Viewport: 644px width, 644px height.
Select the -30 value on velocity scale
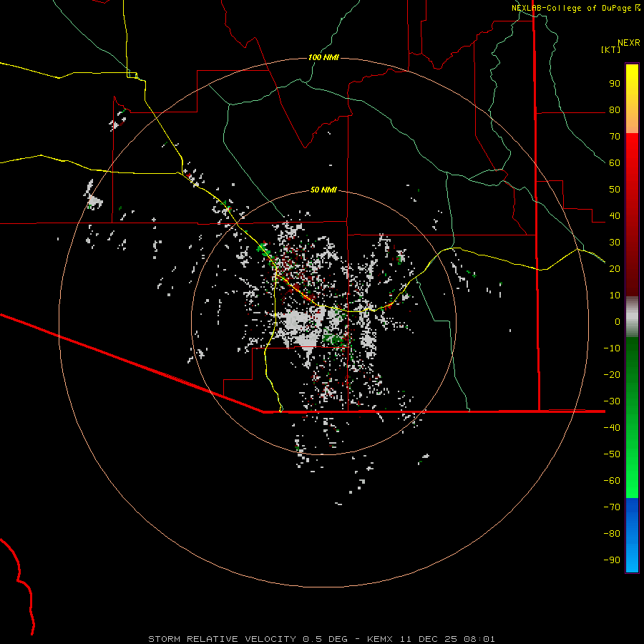(612, 401)
